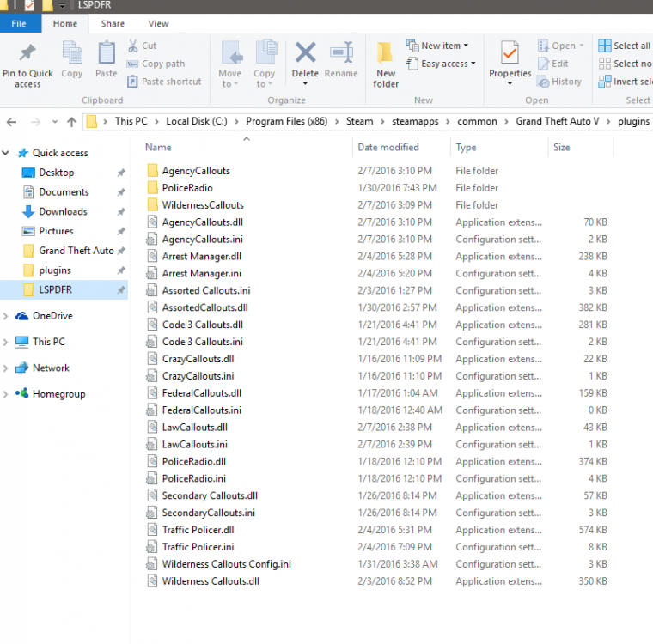653x644 pixels.
Task: Expand the Network tree node
Action: coord(5,368)
